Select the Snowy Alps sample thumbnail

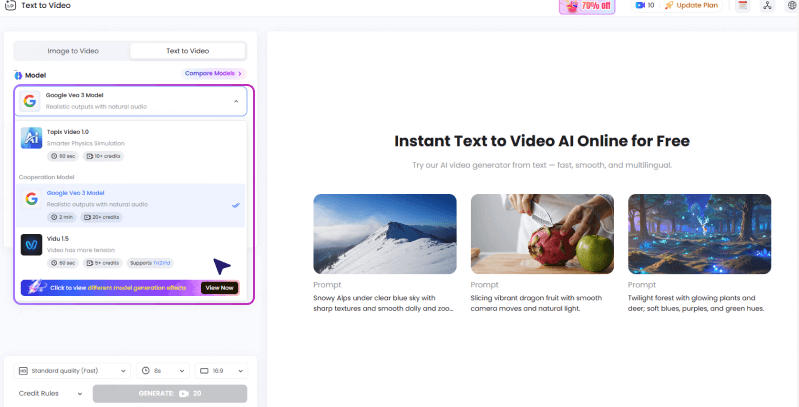[384, 233]
